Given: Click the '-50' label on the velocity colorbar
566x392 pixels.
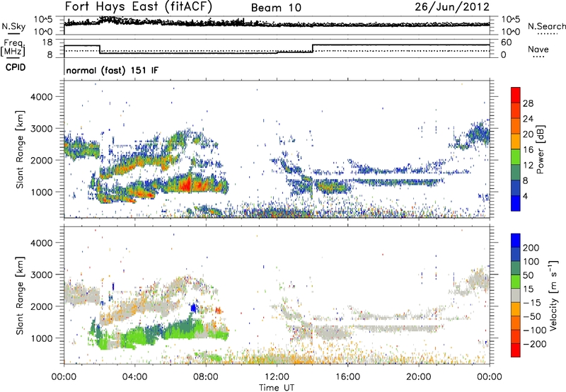Looking at the screenshot, I should tap(532, 316).
